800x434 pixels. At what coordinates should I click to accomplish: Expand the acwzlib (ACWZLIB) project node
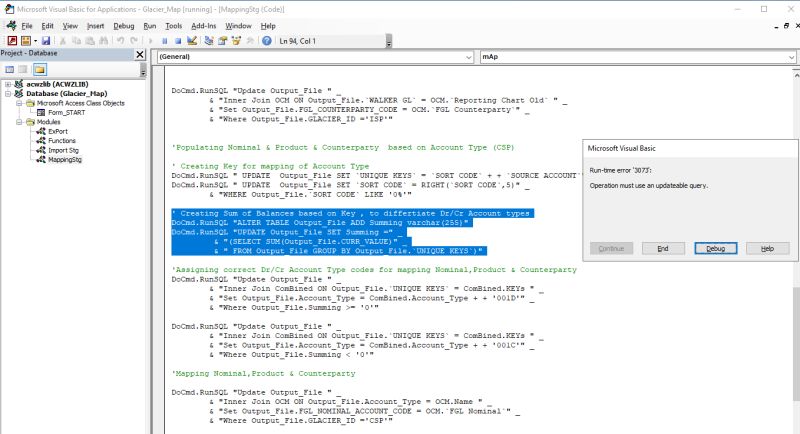tap(8, 84)
